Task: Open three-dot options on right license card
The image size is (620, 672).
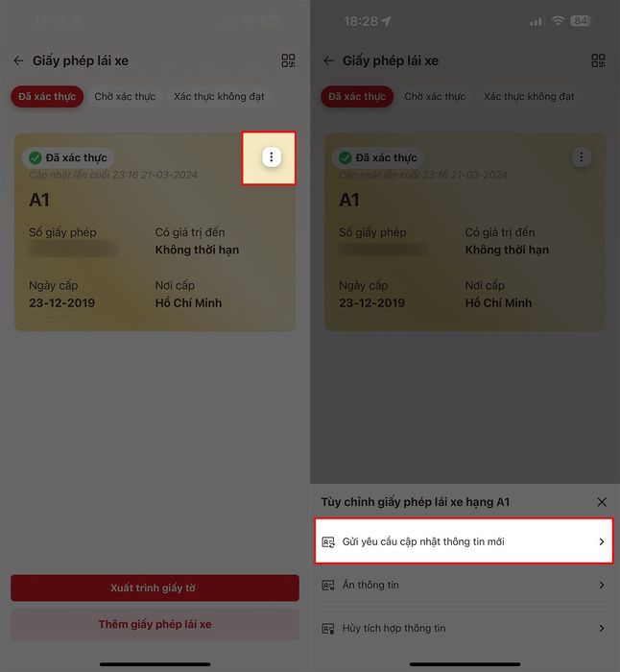Action: point(582,157)
